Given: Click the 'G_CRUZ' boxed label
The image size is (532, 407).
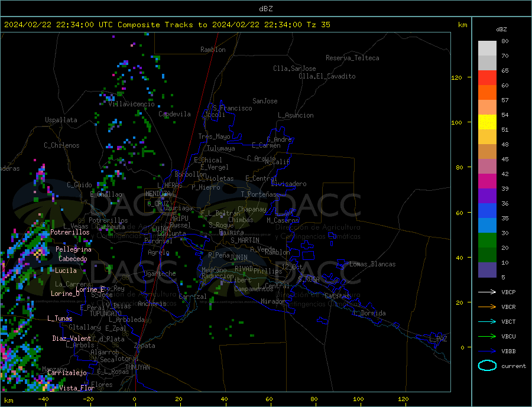Looking at the screenshot, I should [x=158, y=203].
